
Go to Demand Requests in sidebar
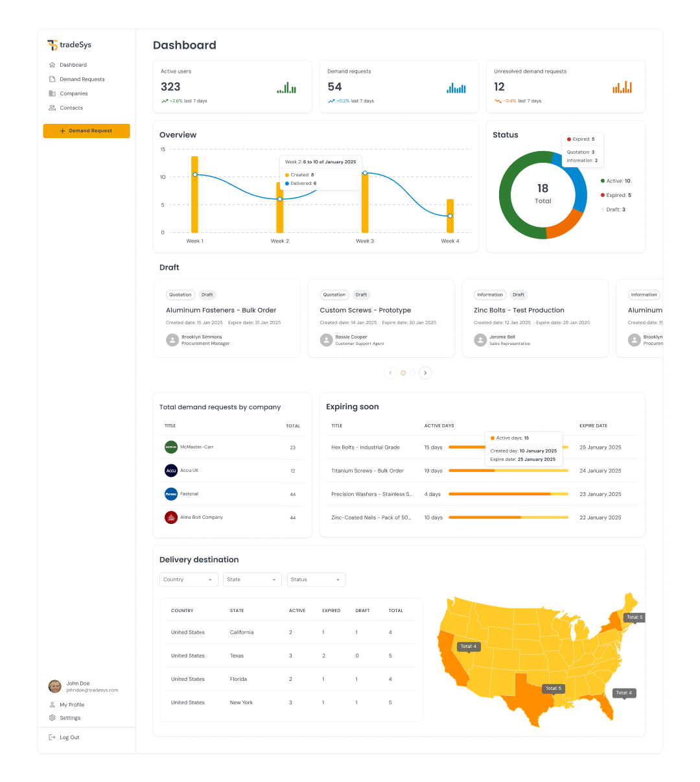82,79
